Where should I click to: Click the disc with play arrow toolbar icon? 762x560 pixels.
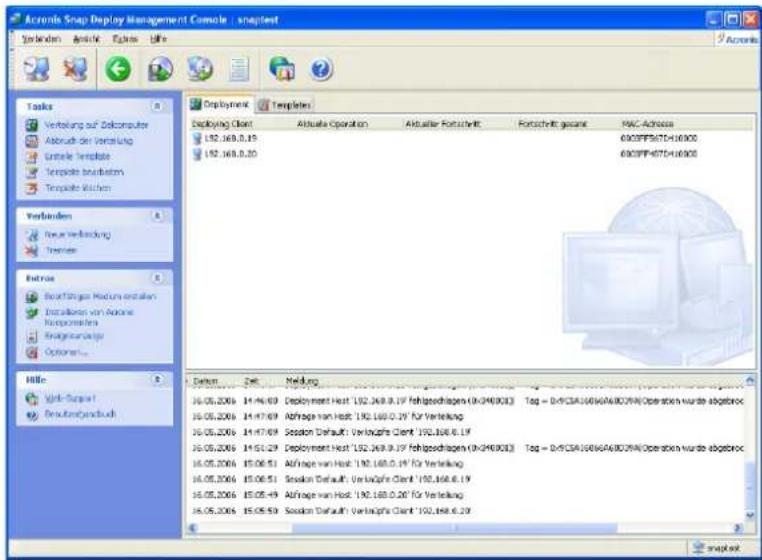click(160, 69)
